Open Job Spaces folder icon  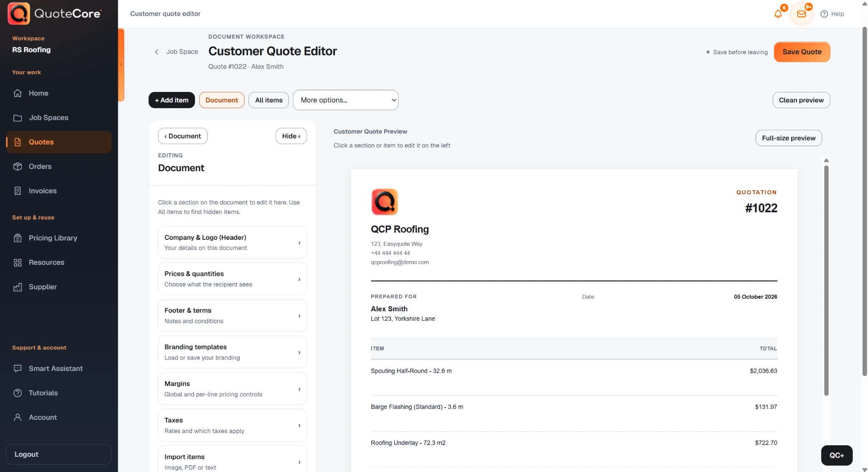pyautogui.click(x=17, y=118)
